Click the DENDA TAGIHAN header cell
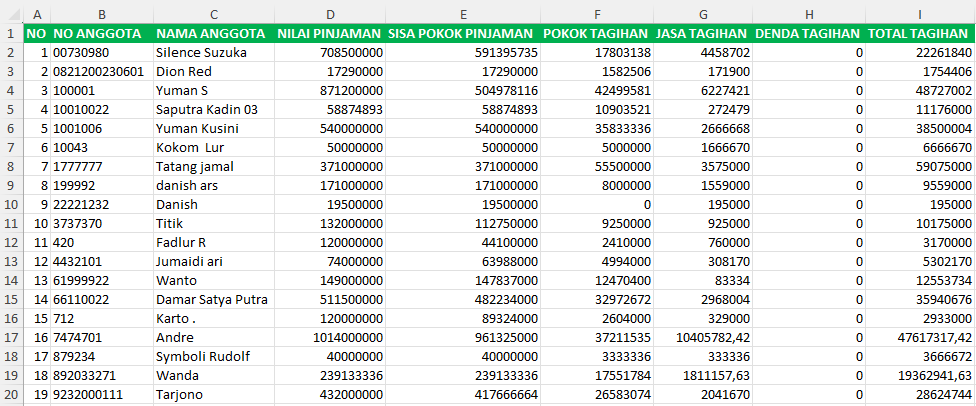This screenshot has width=976, height=406. [809, 33]
